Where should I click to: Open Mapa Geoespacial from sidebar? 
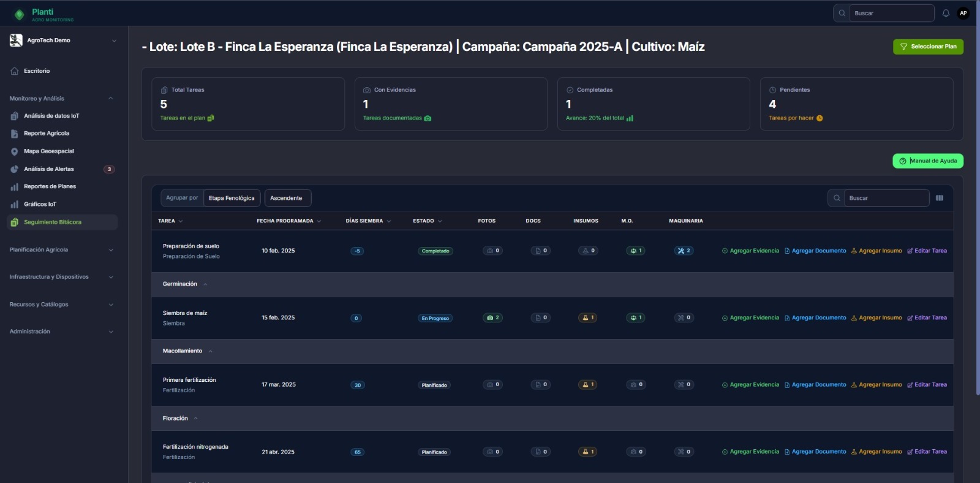tap(48, 151)
